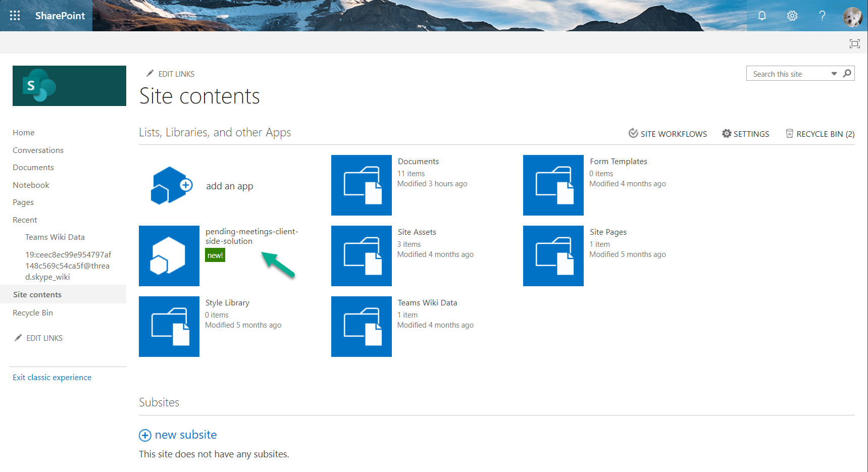Viewport: 868px width, 472px height.
Task: Open the help question mark icon
Action: [x=822, y=16]
